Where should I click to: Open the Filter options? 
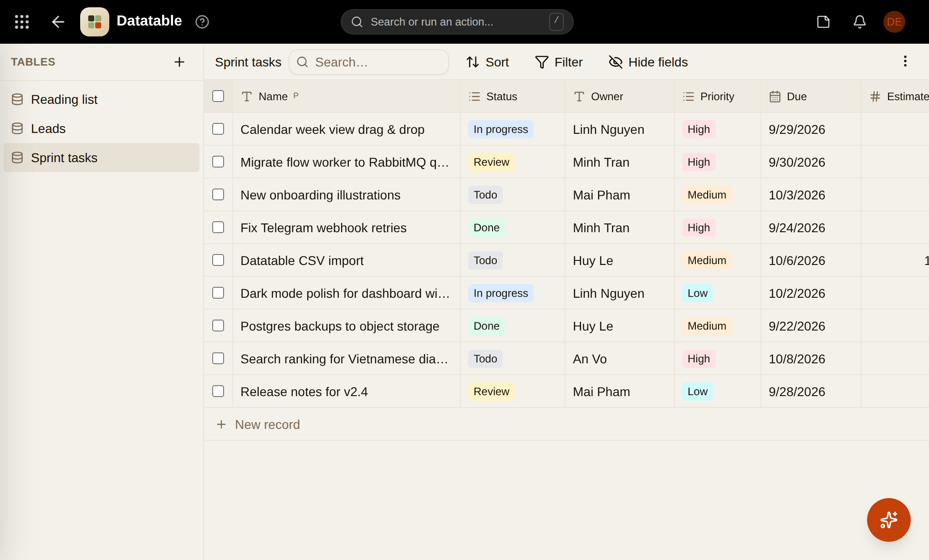(559, 62)
